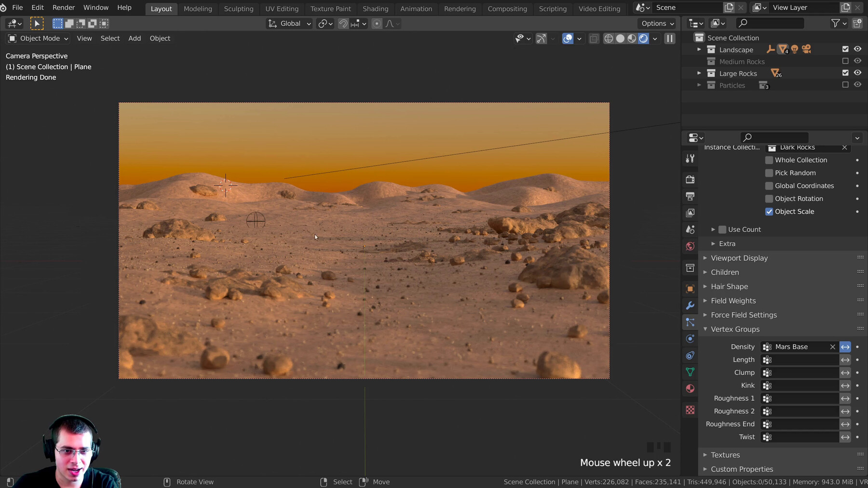Open the Particles properties tab icon
868x488 pixels.
tap(690, 322)
